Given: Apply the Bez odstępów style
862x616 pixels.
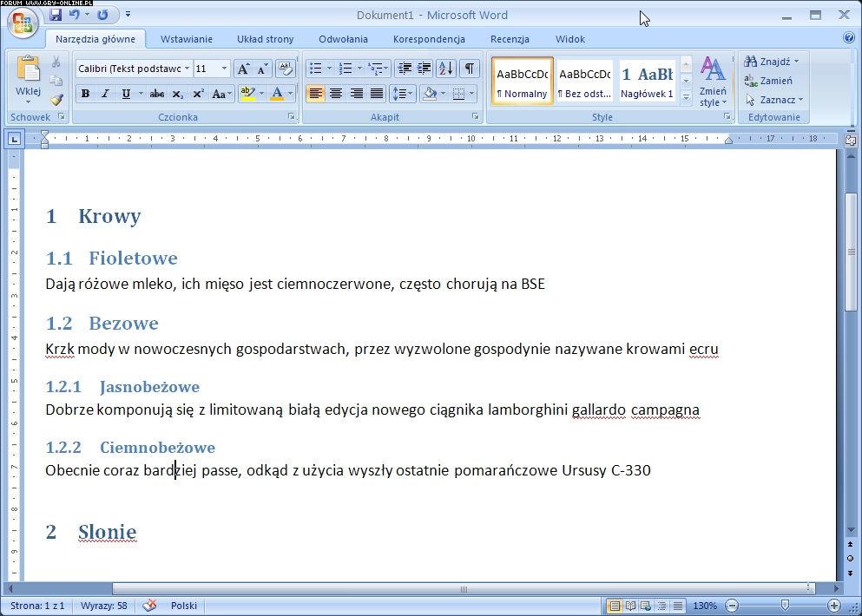Looking at the screenshot, I should (584, 82).
